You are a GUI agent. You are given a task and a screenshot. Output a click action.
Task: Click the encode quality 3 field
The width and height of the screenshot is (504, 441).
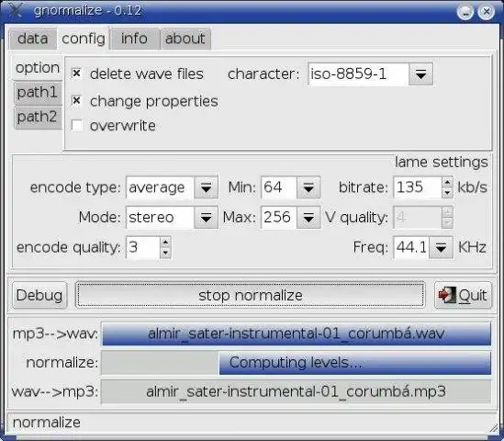pyautogui.click(x=142, y=247)
